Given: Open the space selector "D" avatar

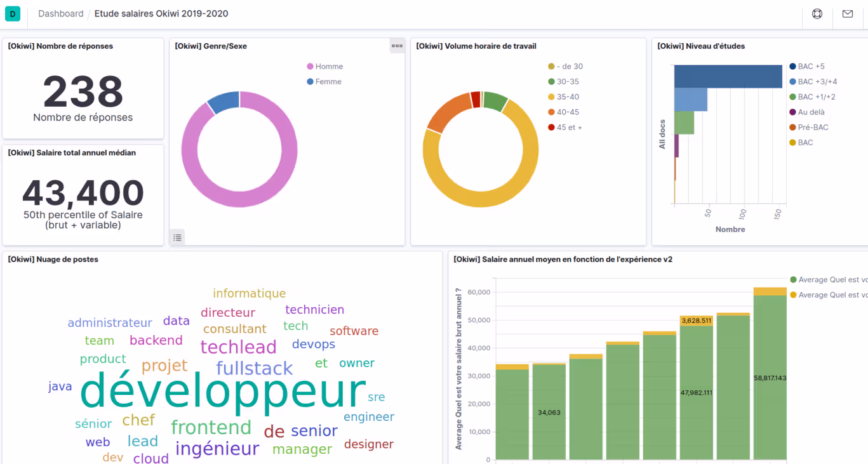Looking at the screenshot, I should coord(13,13).
